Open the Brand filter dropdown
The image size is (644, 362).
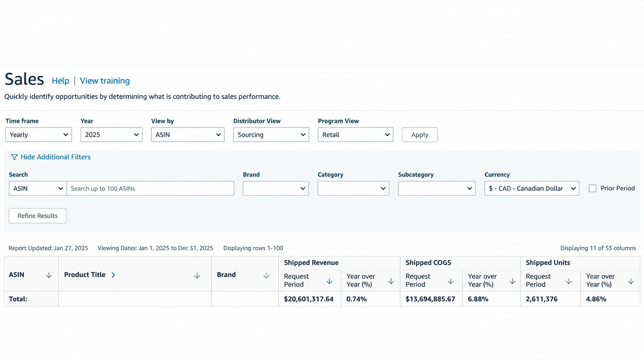coord(276,189)
